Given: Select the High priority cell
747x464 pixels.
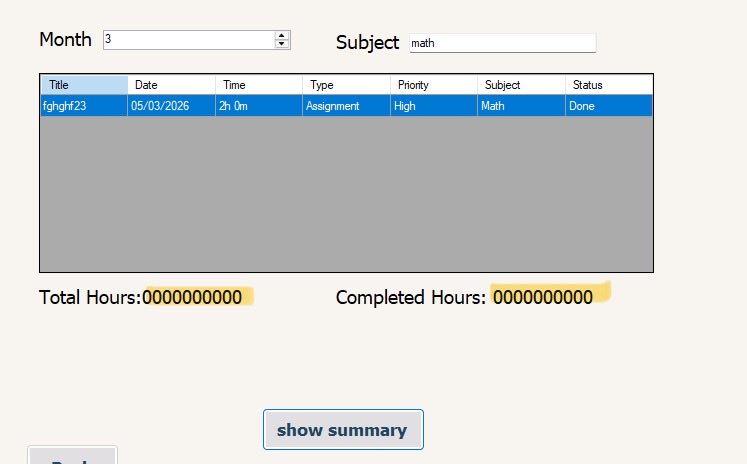Looking at the screenshot, I should (x=434, y=106).
